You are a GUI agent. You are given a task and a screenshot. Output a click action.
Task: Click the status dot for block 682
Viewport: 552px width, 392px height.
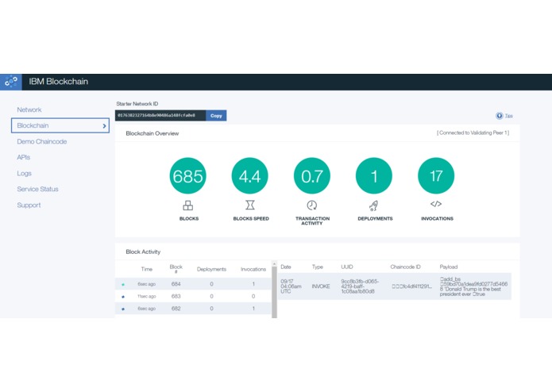tap(123, 309)
